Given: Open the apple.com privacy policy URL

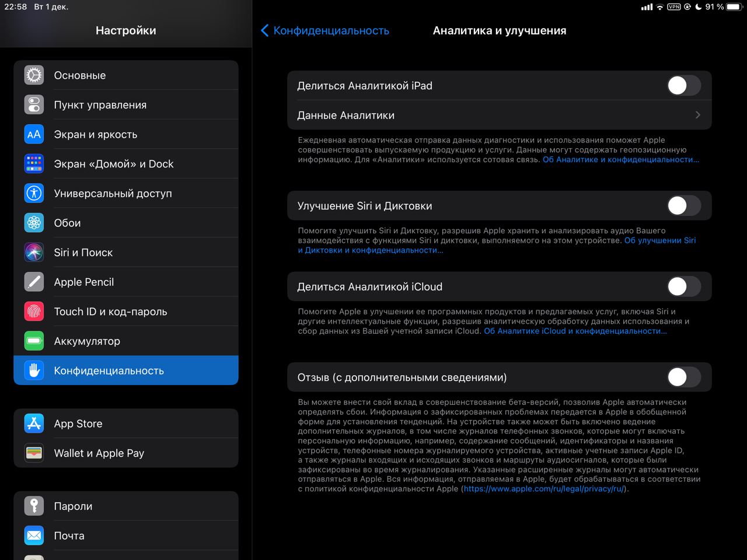Looking at the screenshot, I should pyautogui.click(x=544, y=489).
